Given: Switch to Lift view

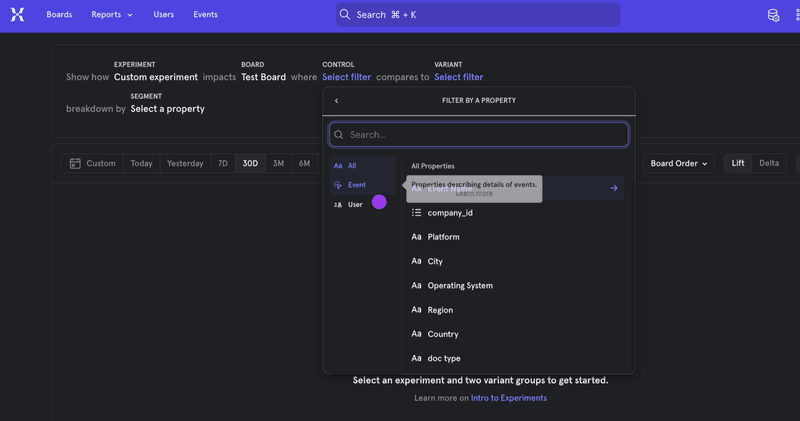Looking at the screenshot, I should [x=737, y=163].
